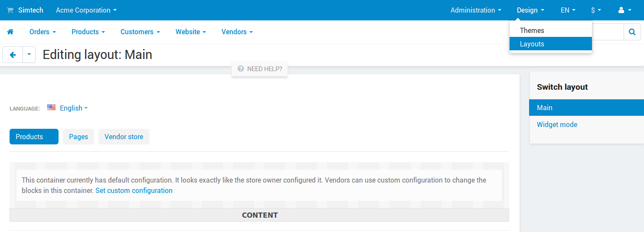Open the Acme Corporation dropdown
This screenshot has width=644, height=232.
(x=86, y=10)
